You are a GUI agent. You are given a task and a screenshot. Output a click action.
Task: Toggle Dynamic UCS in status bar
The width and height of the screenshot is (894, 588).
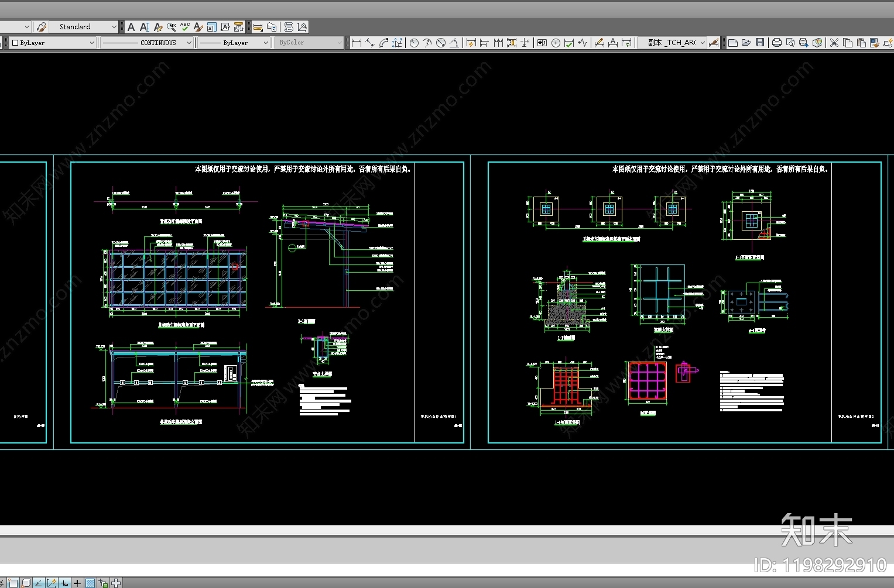(52, 583)
